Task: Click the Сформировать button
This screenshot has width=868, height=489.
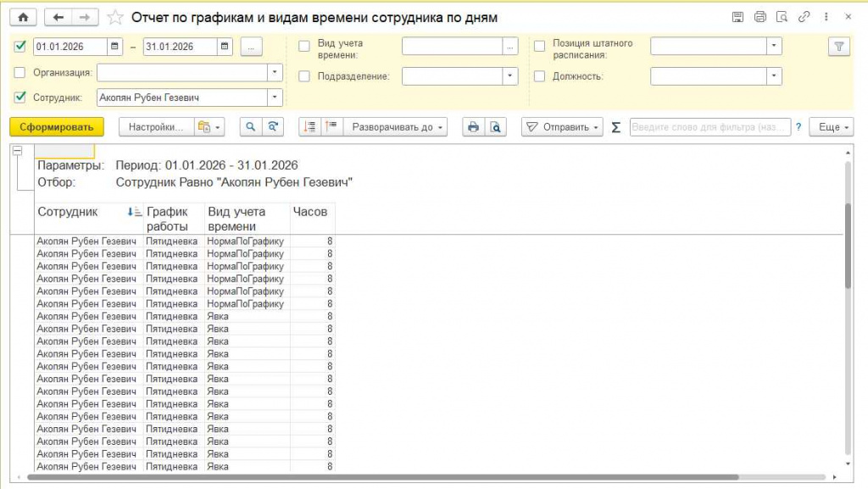Action: coord(57,126)
